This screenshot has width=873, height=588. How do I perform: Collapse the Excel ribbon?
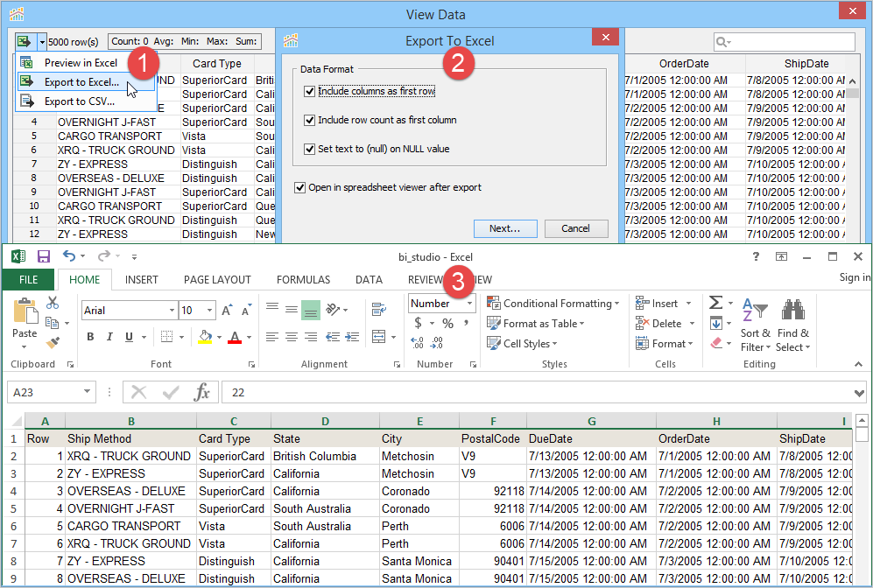point(858,364)
